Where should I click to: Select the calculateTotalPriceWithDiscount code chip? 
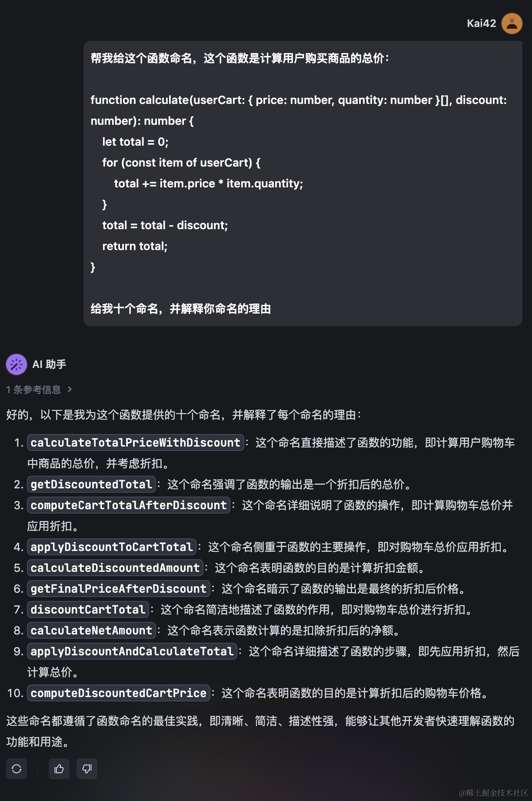coord(134,442)
